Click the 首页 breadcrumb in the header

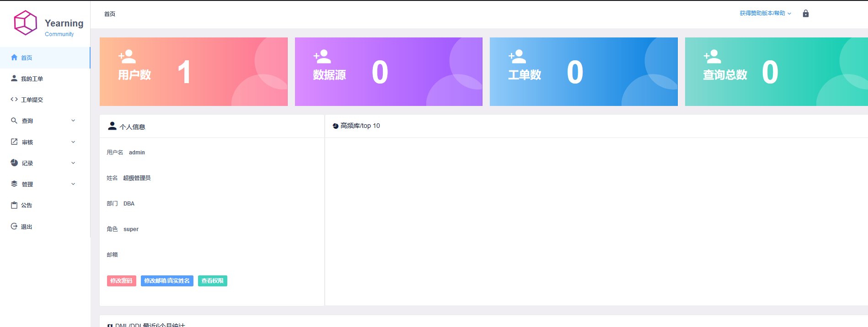110,14
